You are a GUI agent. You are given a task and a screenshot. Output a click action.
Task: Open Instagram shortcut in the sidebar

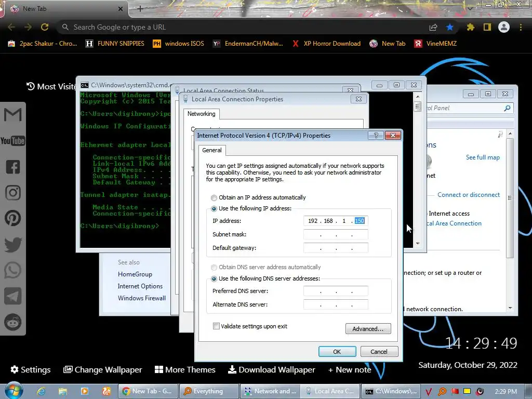point(13,192)
